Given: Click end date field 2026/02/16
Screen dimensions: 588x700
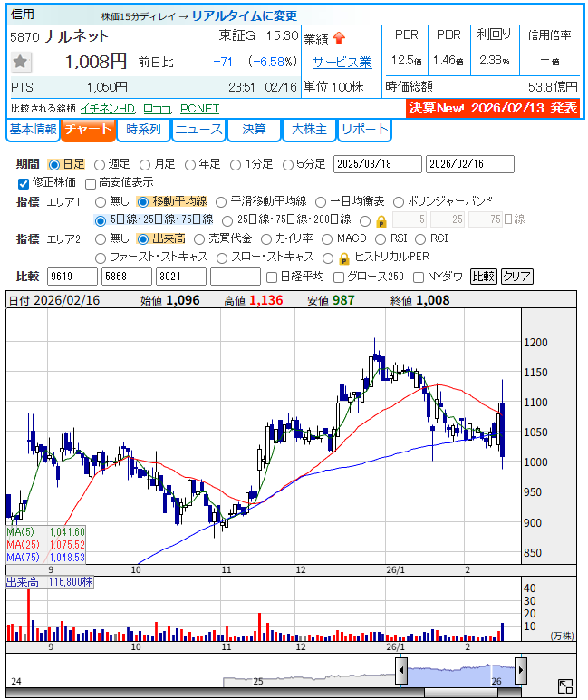Looking at the screenshot, I should [470, 164].
